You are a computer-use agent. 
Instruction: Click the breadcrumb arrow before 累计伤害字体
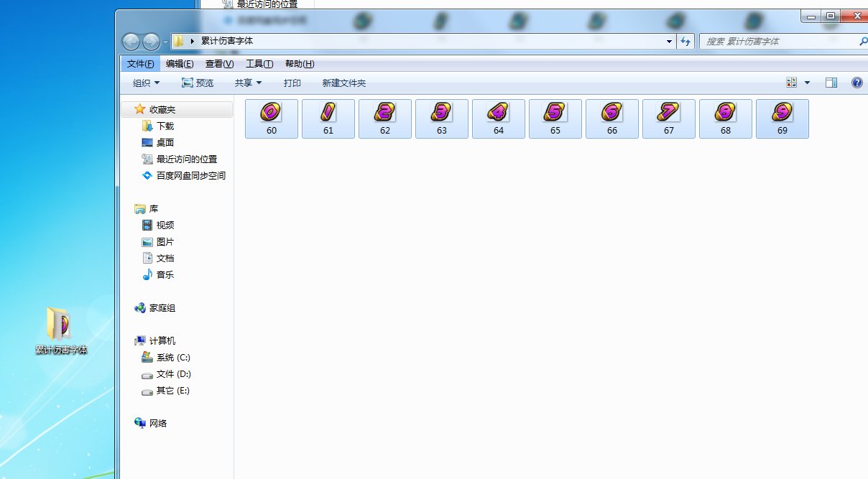(193, 42)
